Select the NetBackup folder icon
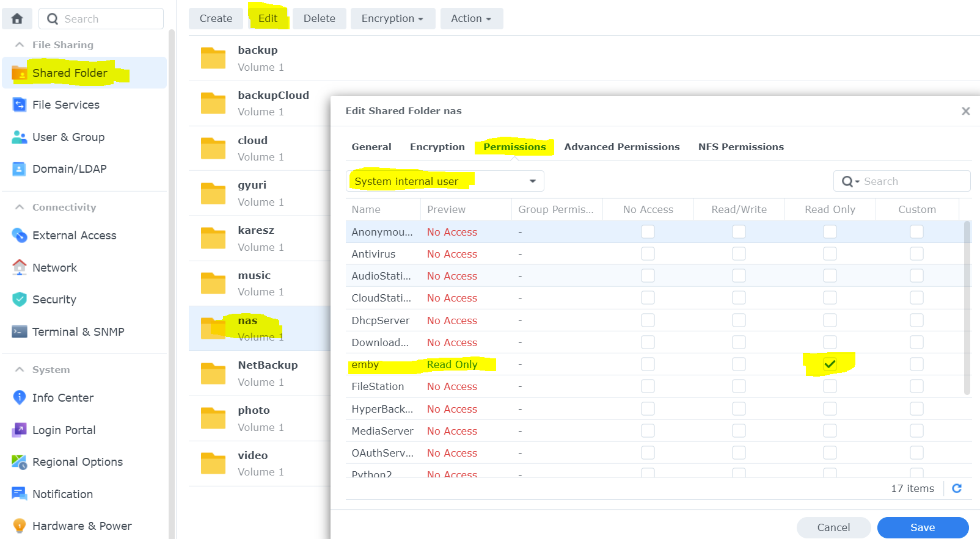 coord(213,374)
